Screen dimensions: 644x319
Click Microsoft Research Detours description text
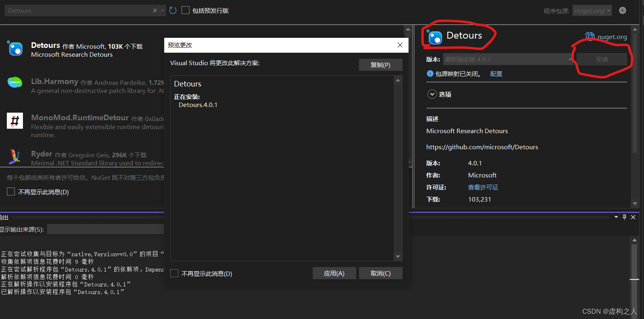pos(467,131)
